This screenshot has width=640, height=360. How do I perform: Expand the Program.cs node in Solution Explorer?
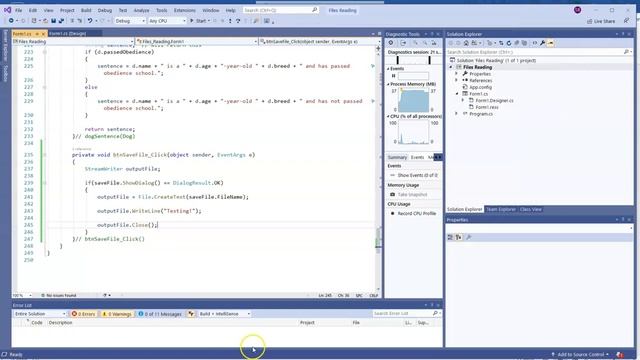(x=457, y=114)
